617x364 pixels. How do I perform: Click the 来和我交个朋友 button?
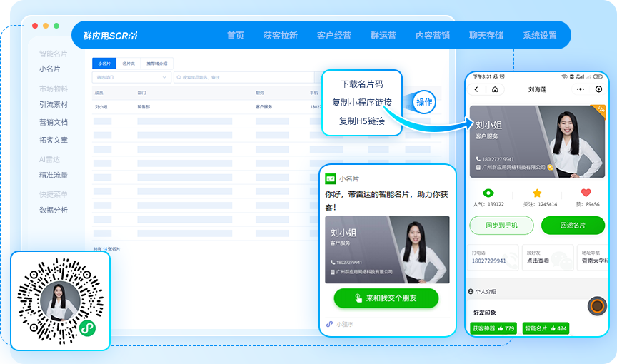click(x=386, y=298)
